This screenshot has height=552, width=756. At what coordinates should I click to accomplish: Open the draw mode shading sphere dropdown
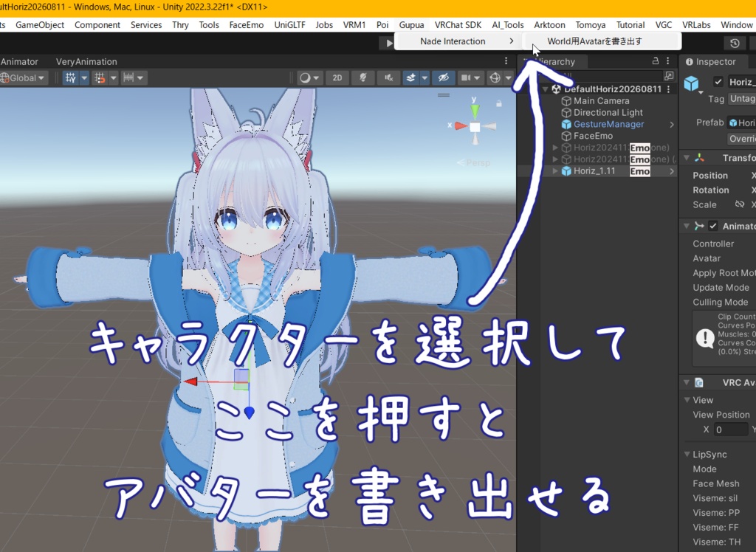(x=309, y=77)
